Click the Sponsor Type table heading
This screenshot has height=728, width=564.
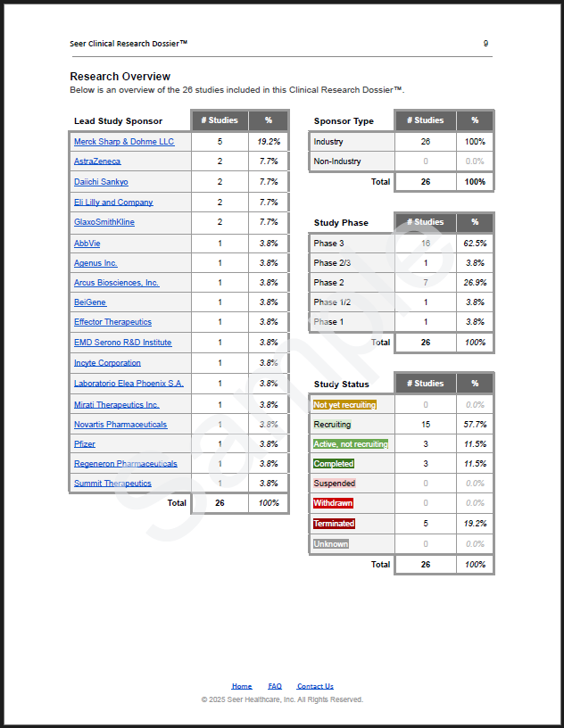click(344, 121)
